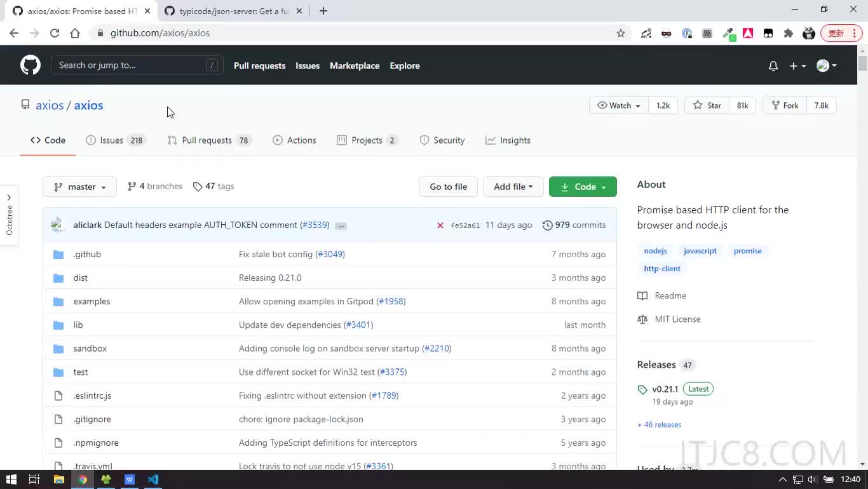Open the .github folder
Image resolution: width=868 pixels, height=489 pixels.
[87, 254]
